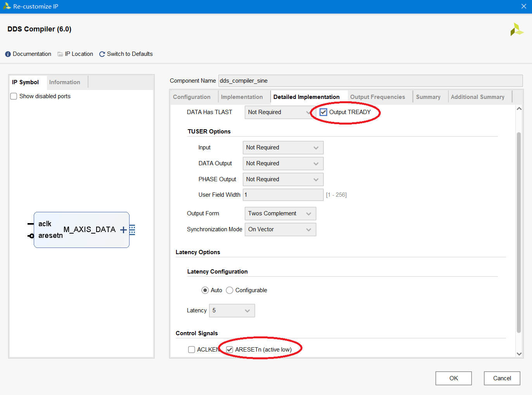Screen dimensions: 532x395
Task: Toggle Show disabled ports checkbox
Action: point(14,96)
